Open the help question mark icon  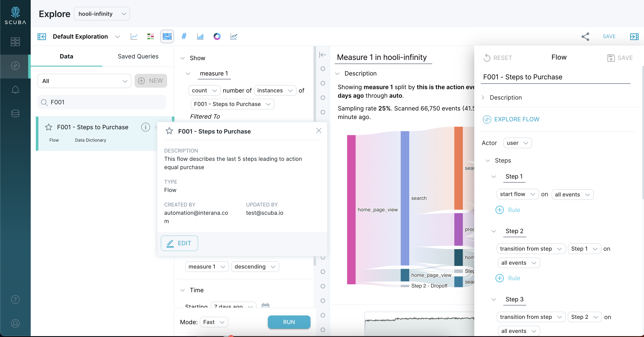point(15,299)
